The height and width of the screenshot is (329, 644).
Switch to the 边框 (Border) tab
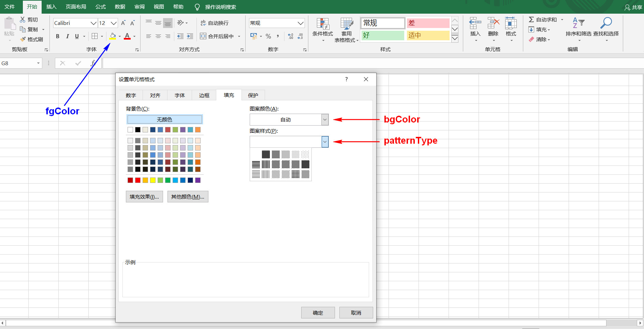pos(204,95)
